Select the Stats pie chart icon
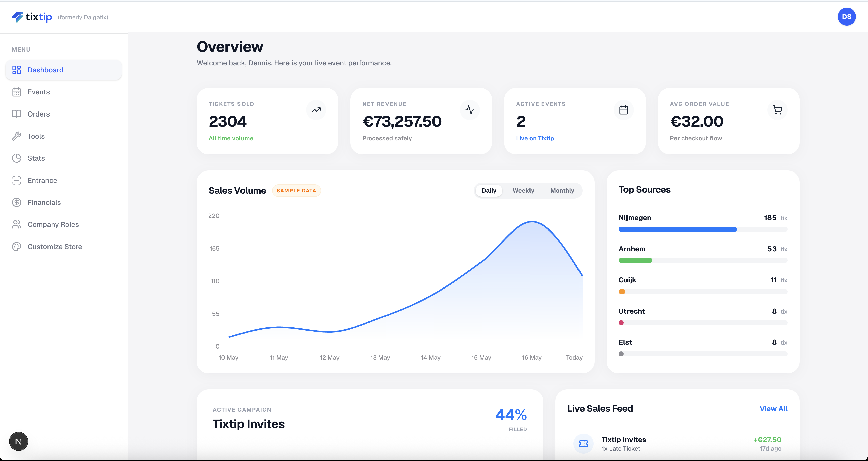 tap(17, 158)
